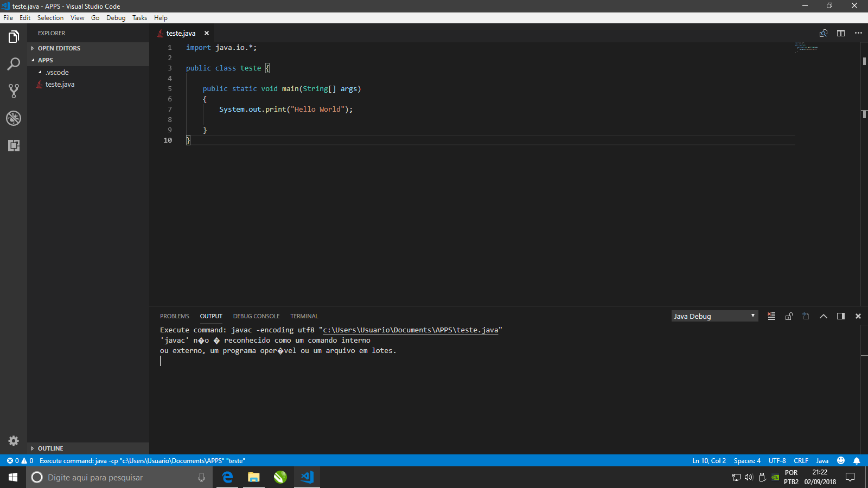
Task: Change indentation via Spaces: 4
Action: coord(747,461)
